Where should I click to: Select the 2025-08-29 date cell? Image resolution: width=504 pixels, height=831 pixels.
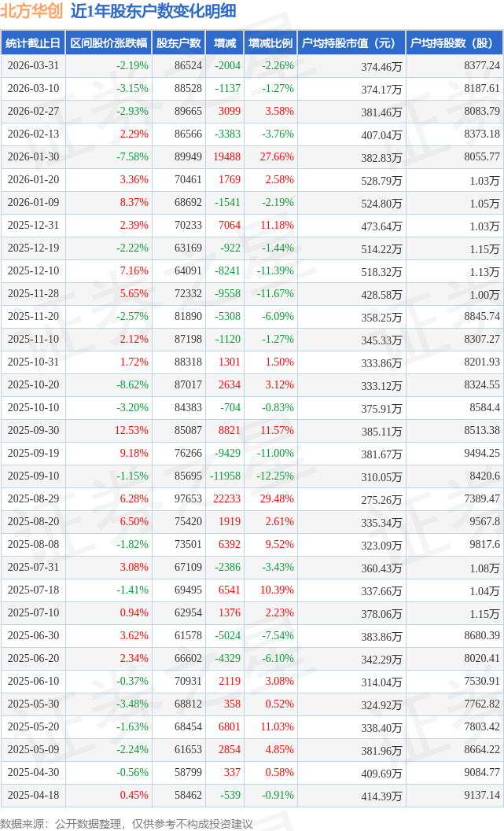tap(33, 499)
